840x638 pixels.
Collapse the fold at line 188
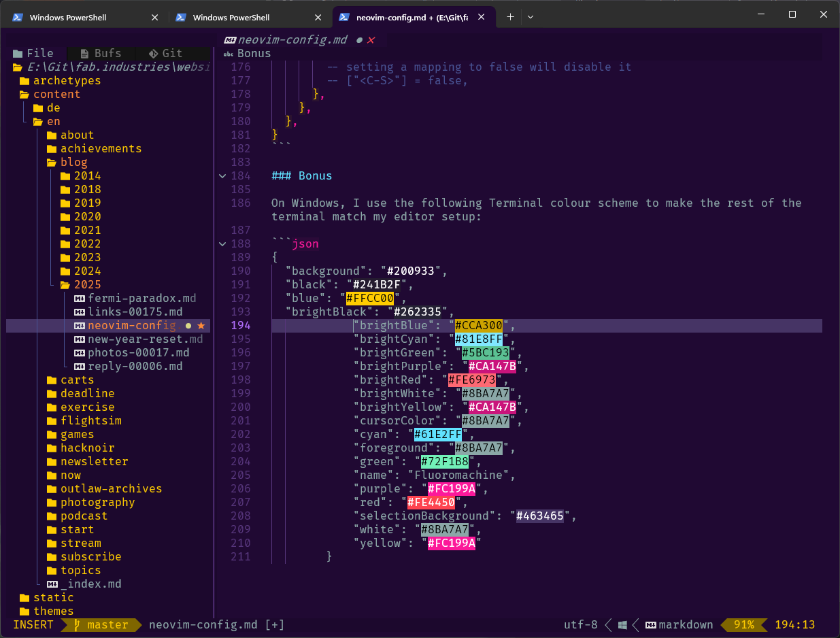coord(222,244)
